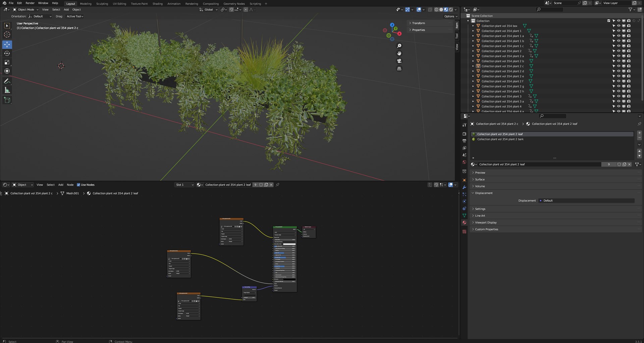This screenshot has width=644, height=343.
Task: Expand the Preview panel
Action: [x=555, y=173]
